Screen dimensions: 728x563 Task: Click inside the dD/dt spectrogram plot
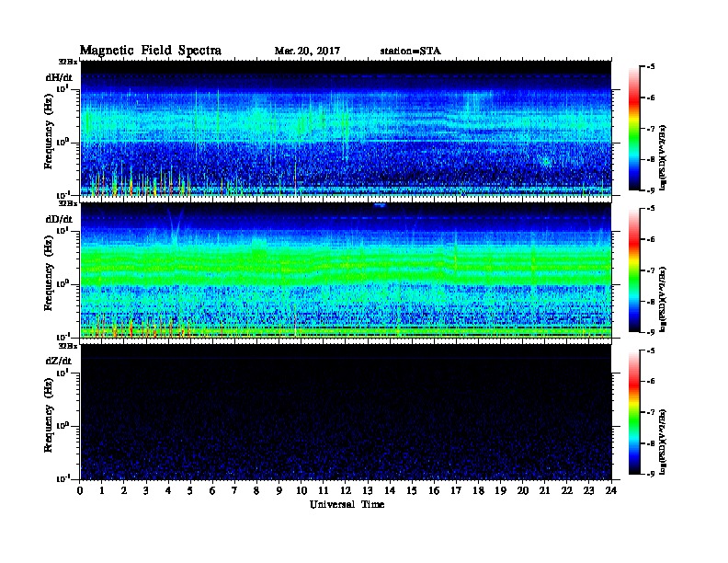[346, 270]
